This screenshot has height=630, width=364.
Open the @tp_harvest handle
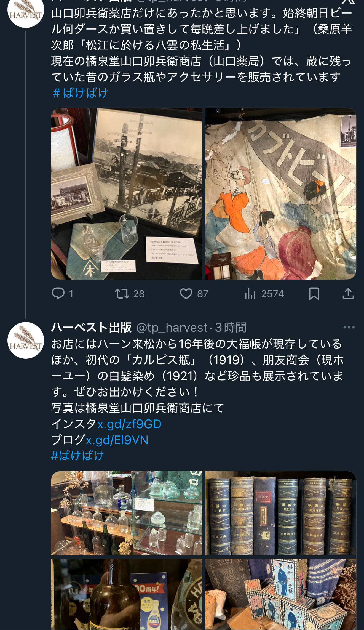click(172, 327)
